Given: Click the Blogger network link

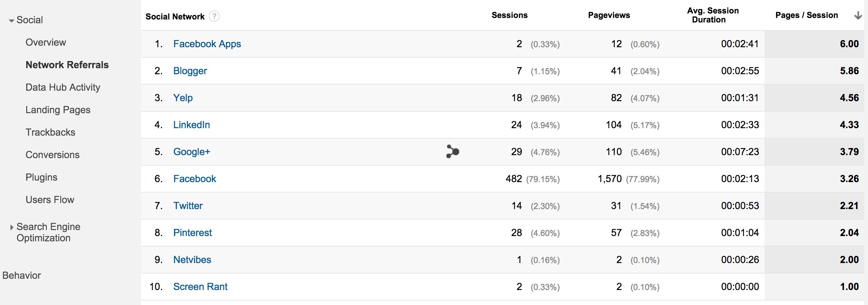Looking at the screenshot, I should [x=190, y=70].
